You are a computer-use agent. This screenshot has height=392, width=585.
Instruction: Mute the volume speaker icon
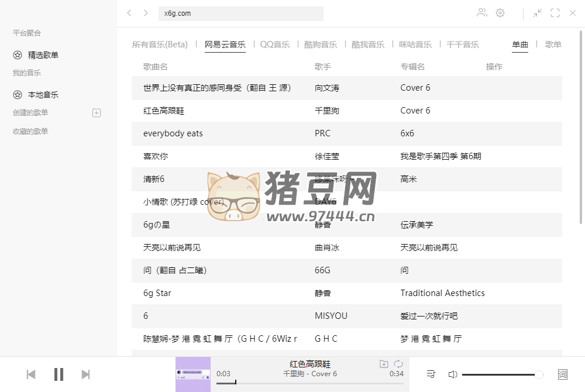pos(452,374)
